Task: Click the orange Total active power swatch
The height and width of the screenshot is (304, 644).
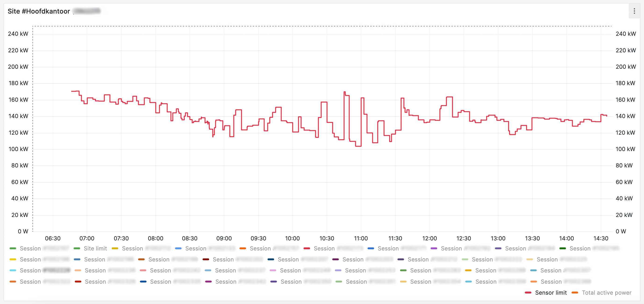Action: point(575,293)
